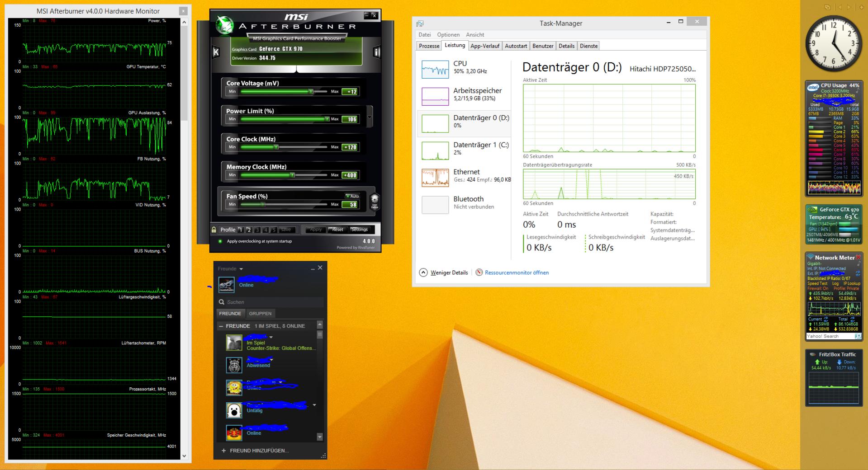Open dropdown arrow for the Abwesend friend
The image size is (868, 470).
pyautogui.click(x=271, y=360)
